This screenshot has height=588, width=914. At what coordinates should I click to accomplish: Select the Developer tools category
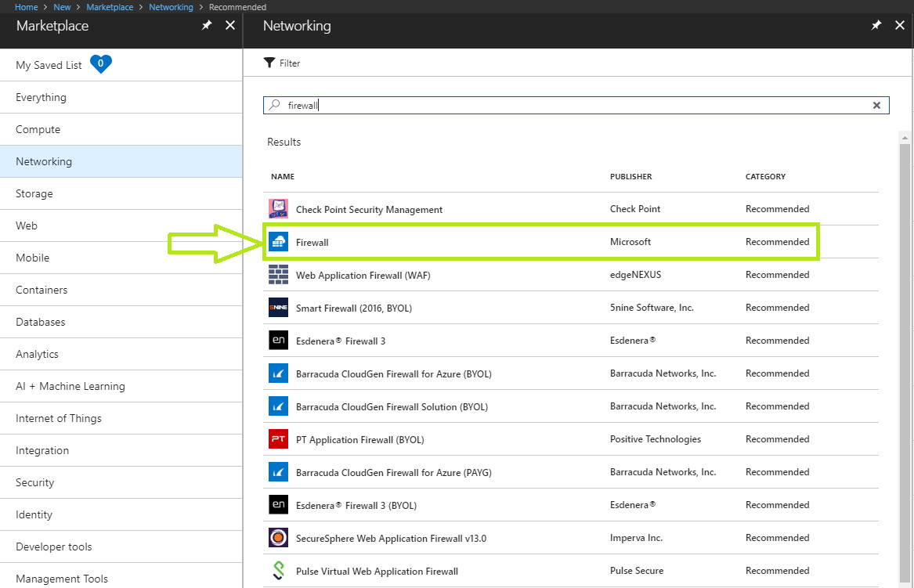121,547
